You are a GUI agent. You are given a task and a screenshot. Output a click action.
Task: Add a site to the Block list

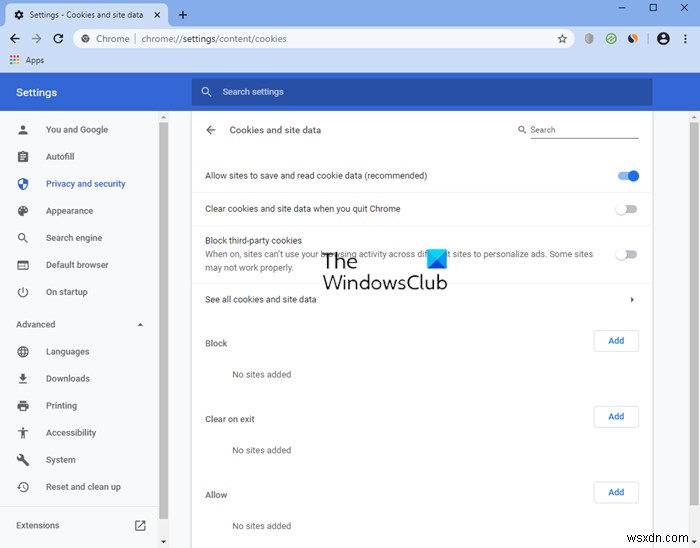616,341
